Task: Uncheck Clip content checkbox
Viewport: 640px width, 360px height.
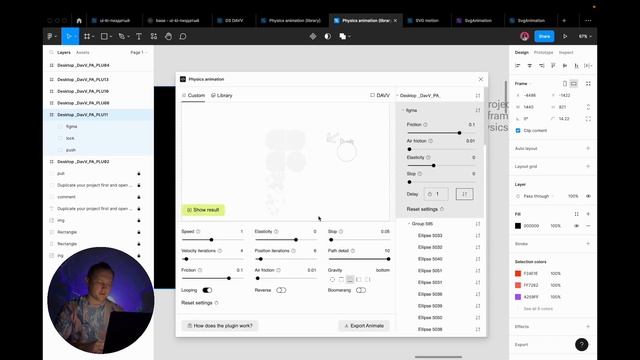Action: click(518, 131)
